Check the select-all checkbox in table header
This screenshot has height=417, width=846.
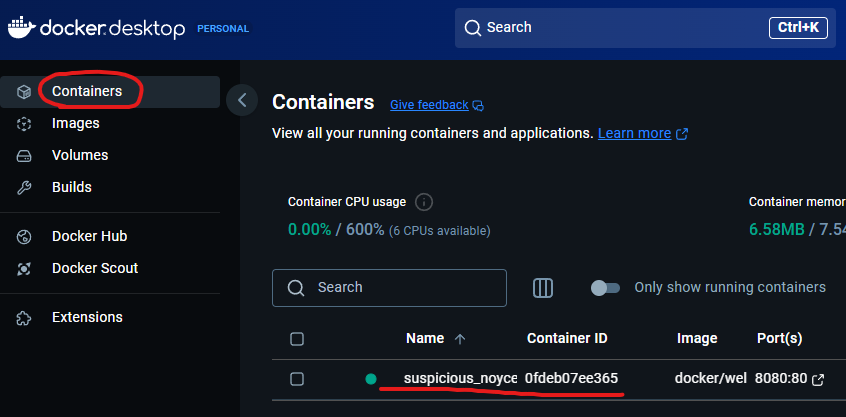(297, 339)
